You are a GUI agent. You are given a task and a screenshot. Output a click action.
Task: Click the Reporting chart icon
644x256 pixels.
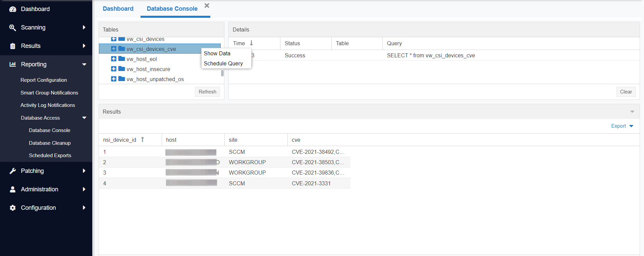pos(13,64)
